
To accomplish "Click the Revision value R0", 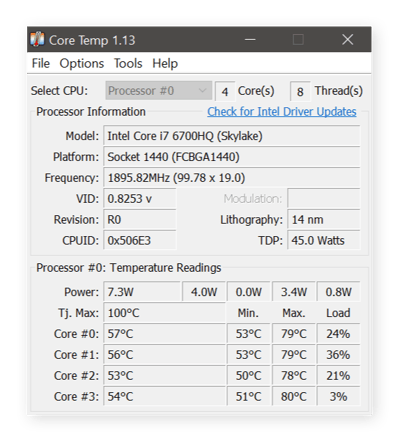I will click(x=140, y=220).
